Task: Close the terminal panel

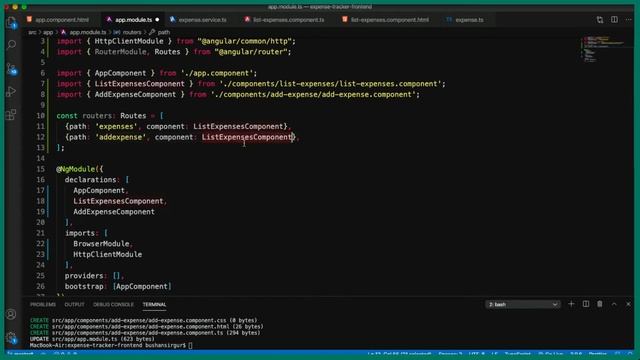Action: pos(628,304)
